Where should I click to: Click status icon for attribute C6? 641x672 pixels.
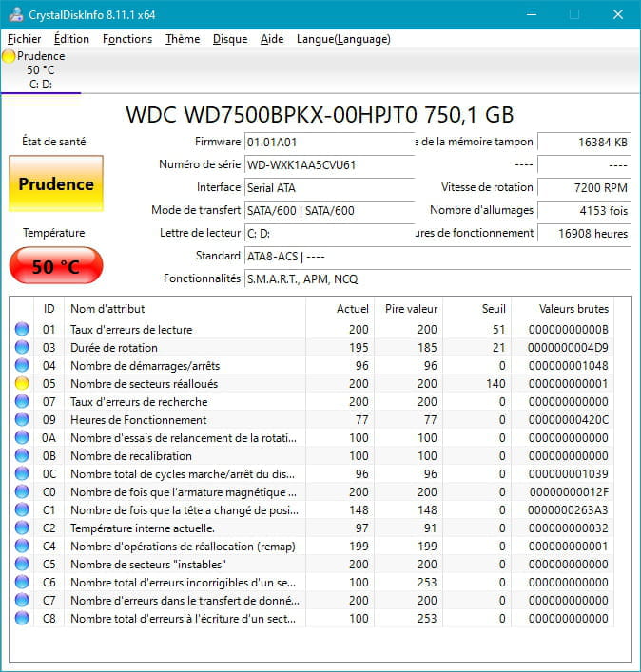click(22, 582)
